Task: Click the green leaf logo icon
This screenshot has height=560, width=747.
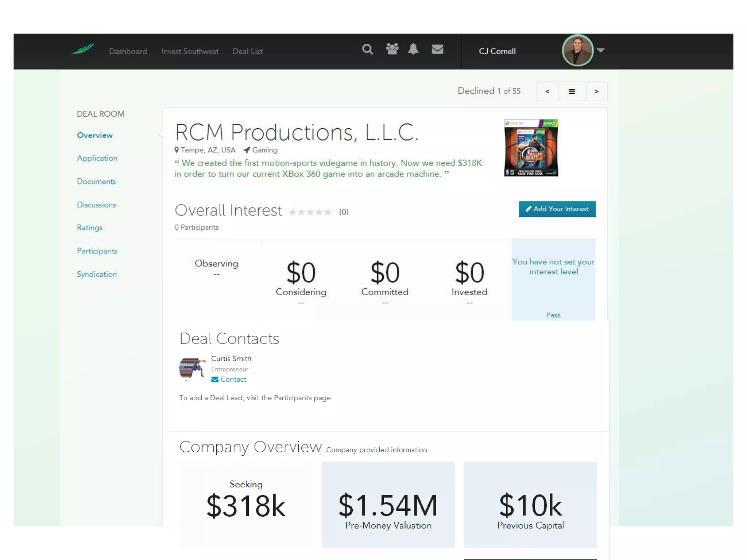Action: pos(83,49)
